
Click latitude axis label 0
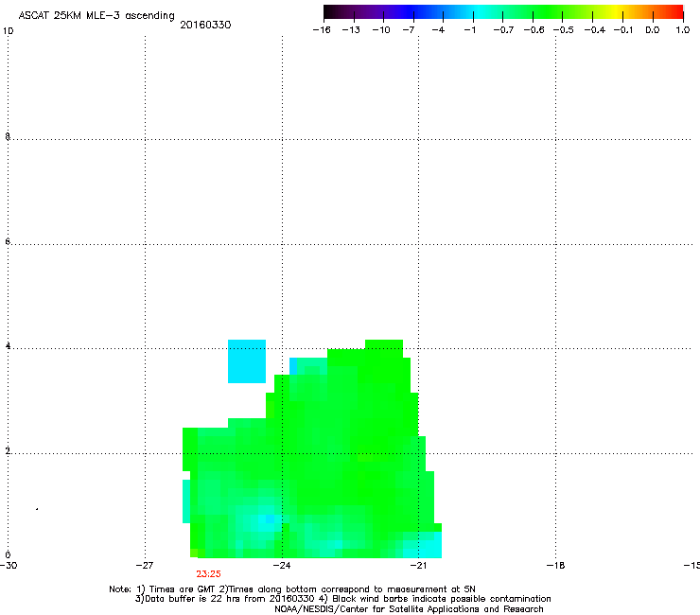tap(8, 555)
